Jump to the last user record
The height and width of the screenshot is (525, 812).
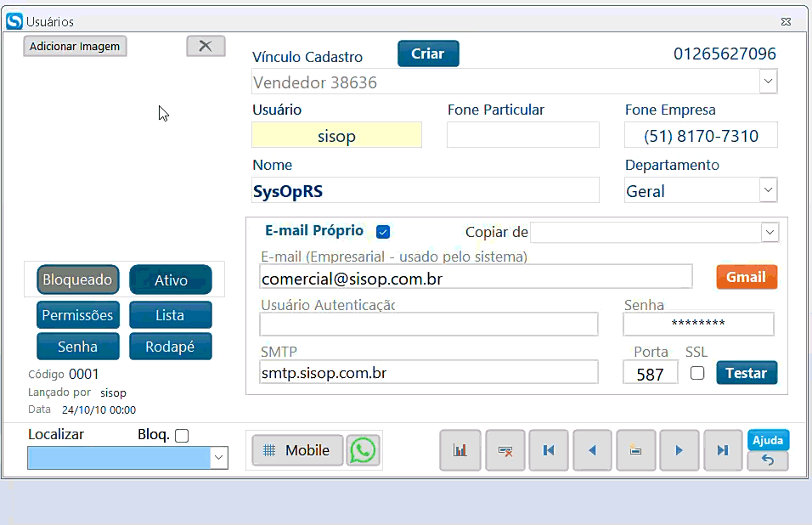pyautogui.click(x=723, y=450)
